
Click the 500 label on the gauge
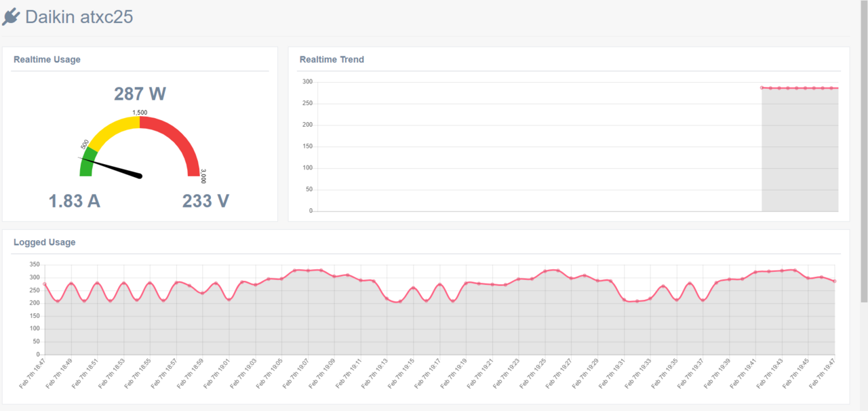tap(85, 144)
